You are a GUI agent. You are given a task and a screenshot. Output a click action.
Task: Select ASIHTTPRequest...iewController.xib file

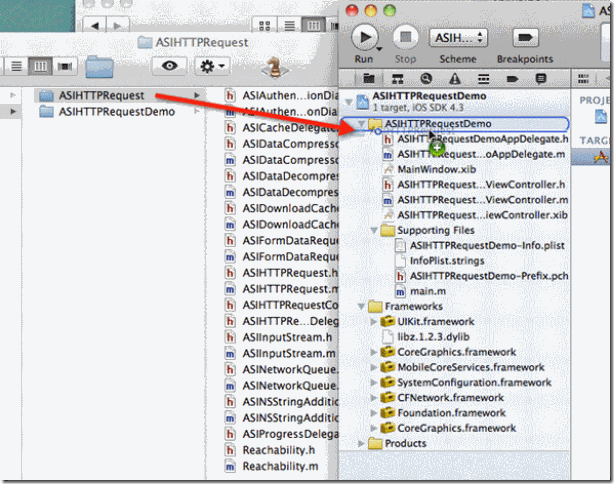click(x=482, y=215)
